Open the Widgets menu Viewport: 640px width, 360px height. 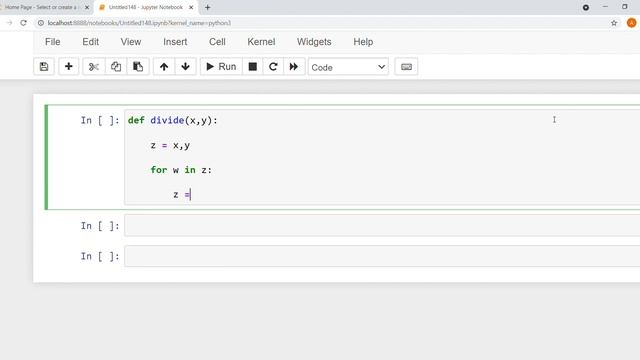tap(314, 42)
